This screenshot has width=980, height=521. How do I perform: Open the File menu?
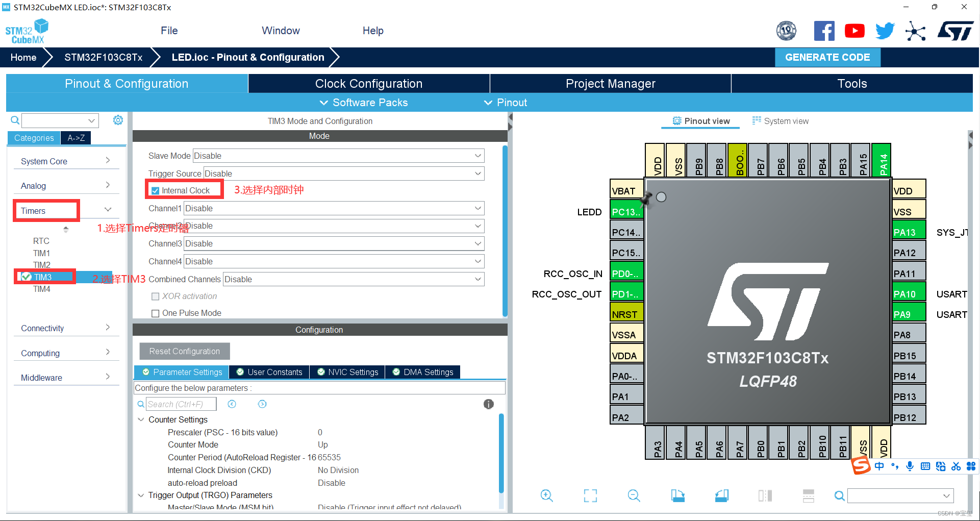[x=169, y=31]
